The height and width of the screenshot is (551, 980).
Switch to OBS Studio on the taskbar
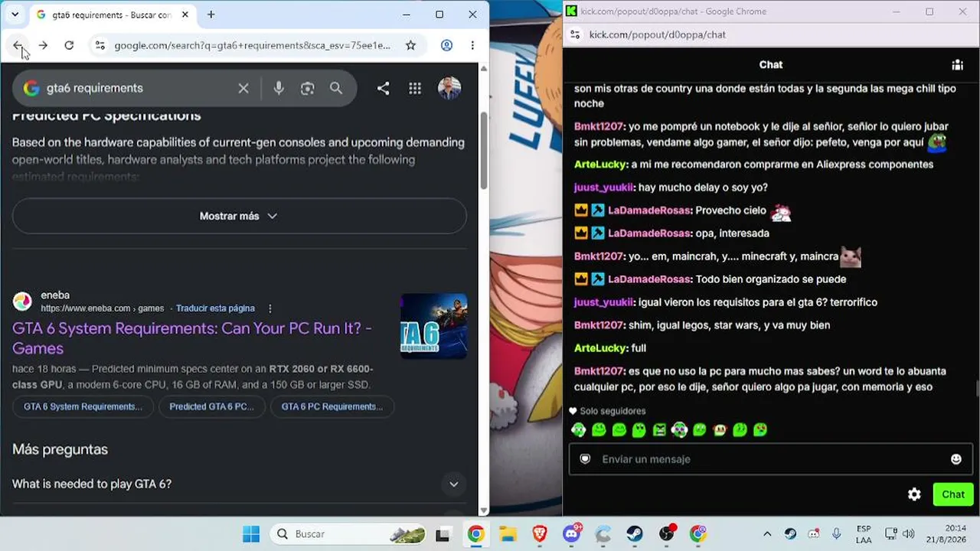coord(667,534)
